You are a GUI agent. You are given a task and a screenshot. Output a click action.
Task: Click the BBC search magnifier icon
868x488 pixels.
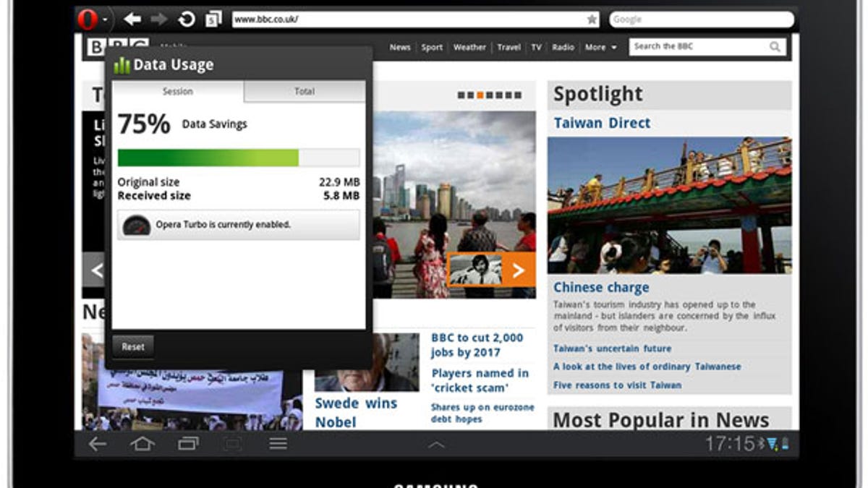775,46
